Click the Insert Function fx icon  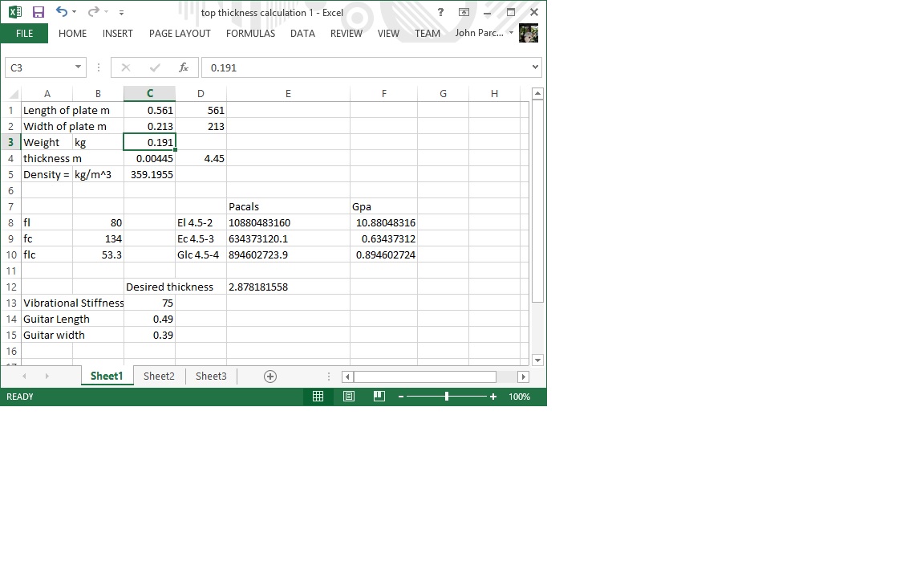coord(184,67)
